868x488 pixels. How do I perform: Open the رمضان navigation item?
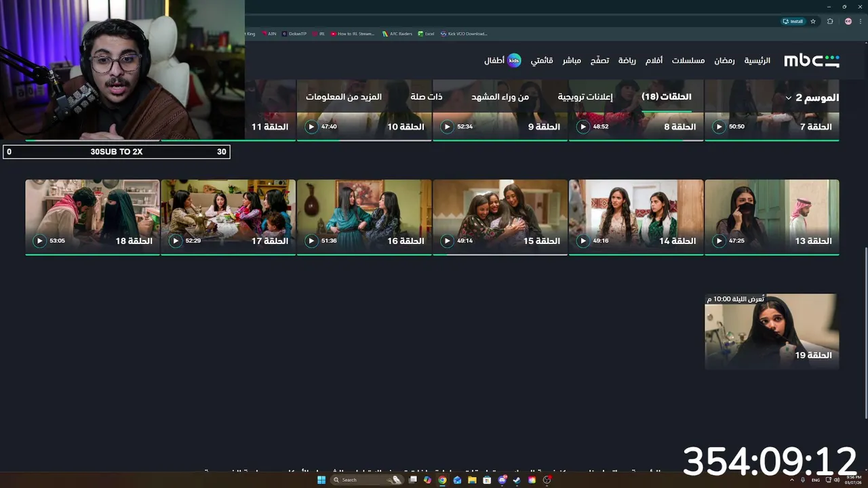(x=724, y=60)
